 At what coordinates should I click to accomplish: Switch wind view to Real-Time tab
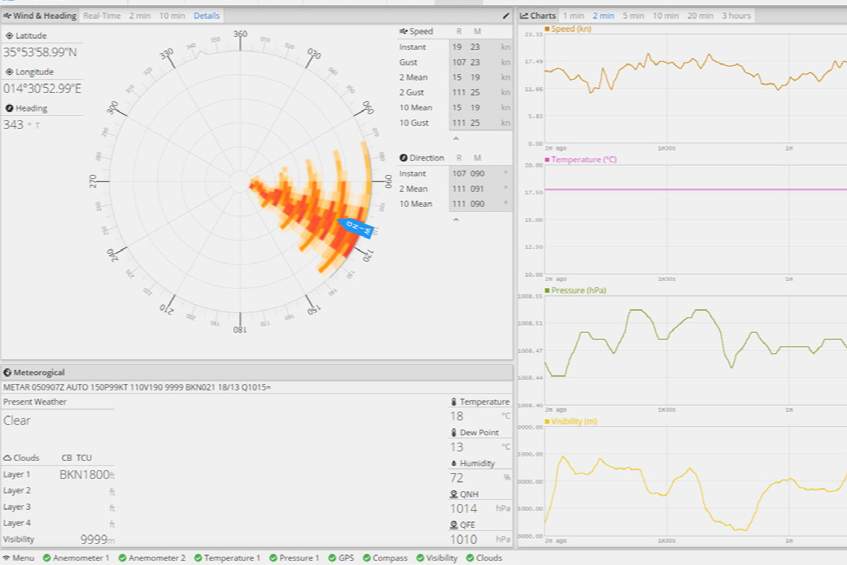click(x=102, y=16)
